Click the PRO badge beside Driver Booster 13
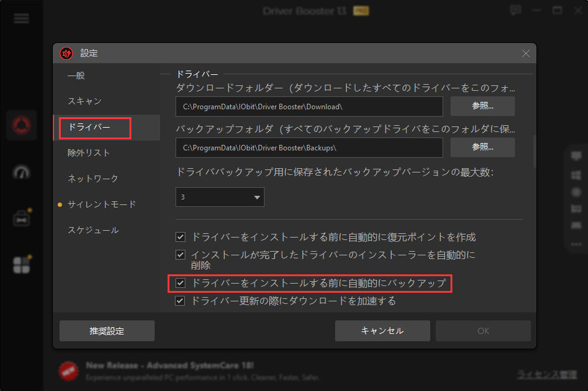Viewport: 588px width, 391px height. click(x=361, y=11)
